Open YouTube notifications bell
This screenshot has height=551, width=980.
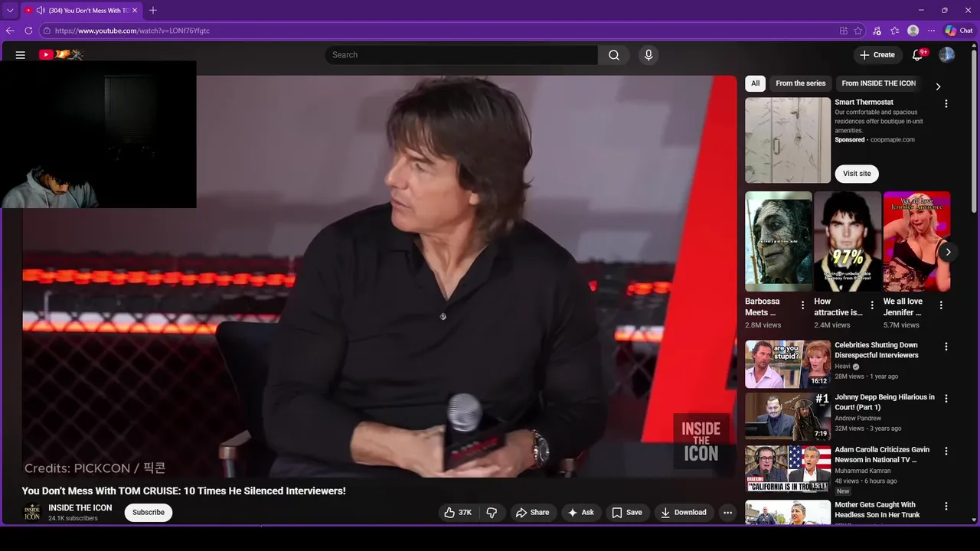(917, 55)
